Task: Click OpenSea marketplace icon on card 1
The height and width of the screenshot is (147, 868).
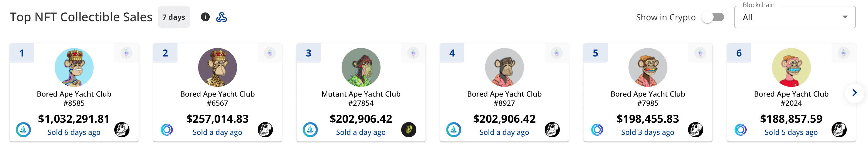Action: (x=23, y=129)
